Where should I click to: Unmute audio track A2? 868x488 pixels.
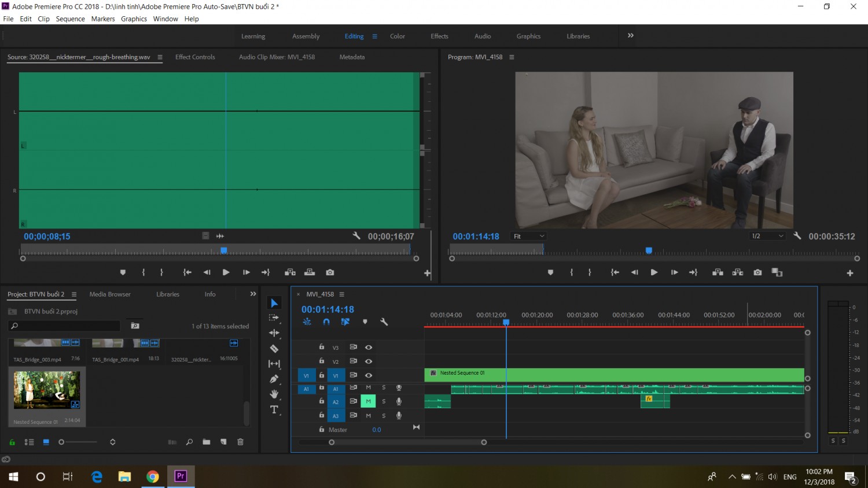(368, 401)
